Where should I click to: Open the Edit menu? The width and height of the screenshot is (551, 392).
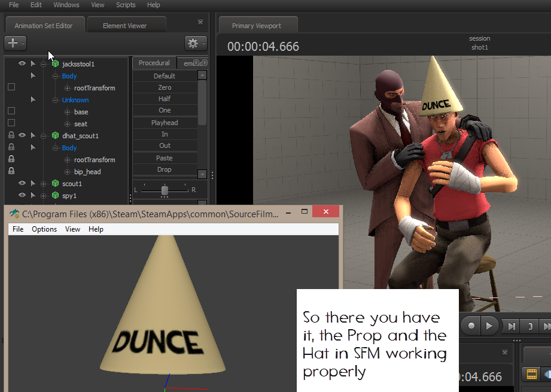[x=36, y=5]
